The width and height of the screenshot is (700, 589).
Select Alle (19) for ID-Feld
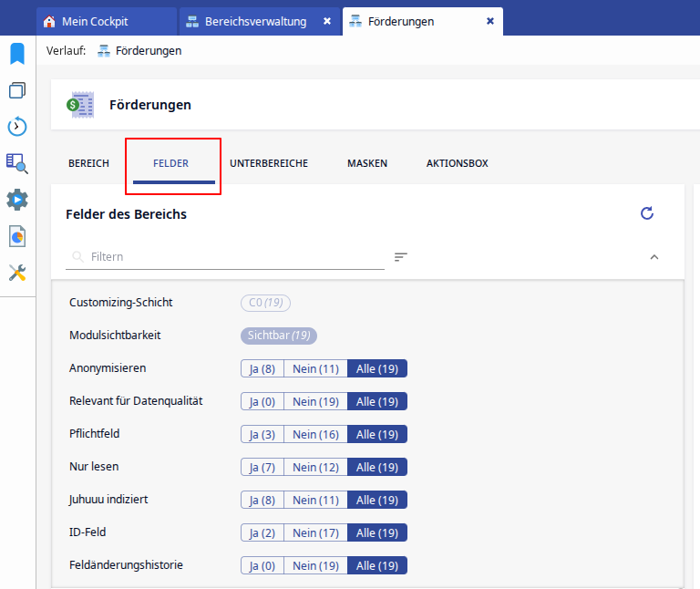point(377,532)
